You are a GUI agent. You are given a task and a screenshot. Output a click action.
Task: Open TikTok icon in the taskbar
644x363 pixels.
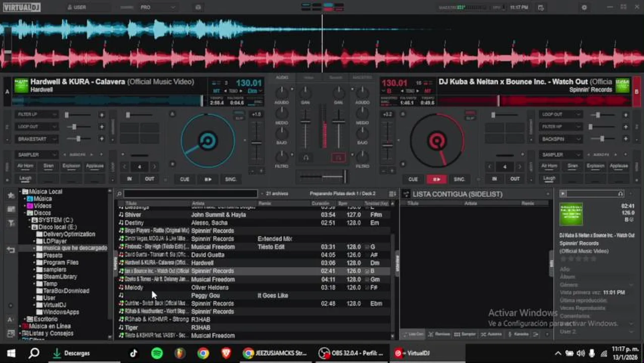134,353
